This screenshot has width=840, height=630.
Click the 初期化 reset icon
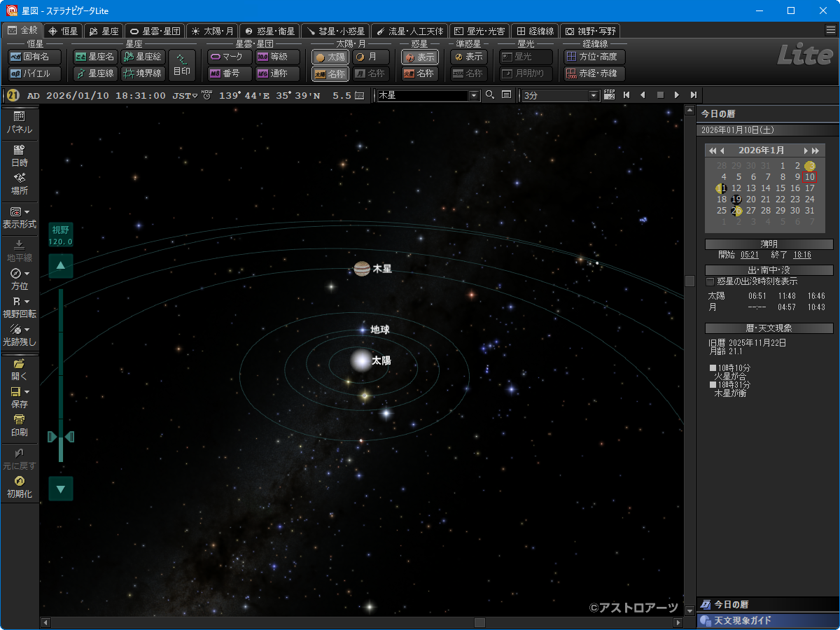pos(19,482)
